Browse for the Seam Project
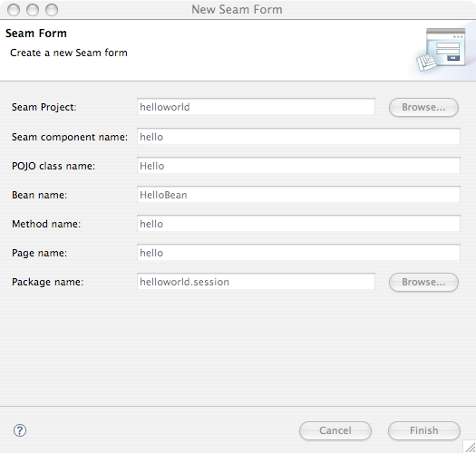The height and width of the screenshot is (453, 476). click(x=423, y=107)
